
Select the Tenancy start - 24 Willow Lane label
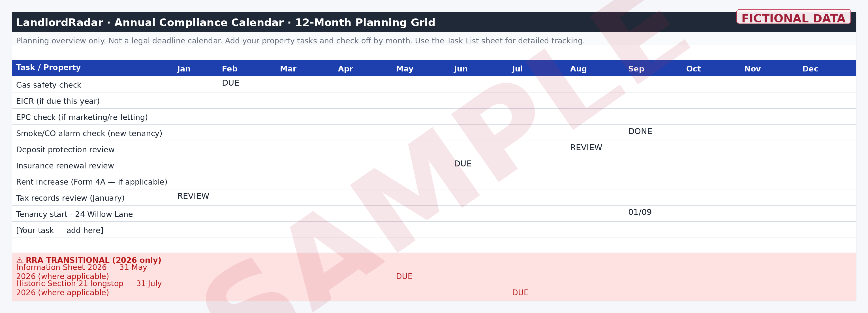[74, 215]
